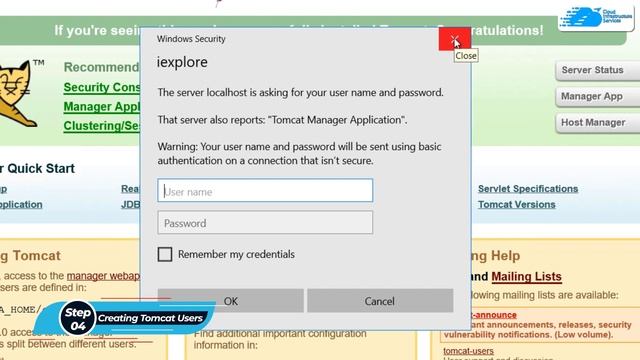Image resolution: width=640 pixels, height=360 pixels.
Task: Cancel the authentication dialog
Action: point(380,301)
